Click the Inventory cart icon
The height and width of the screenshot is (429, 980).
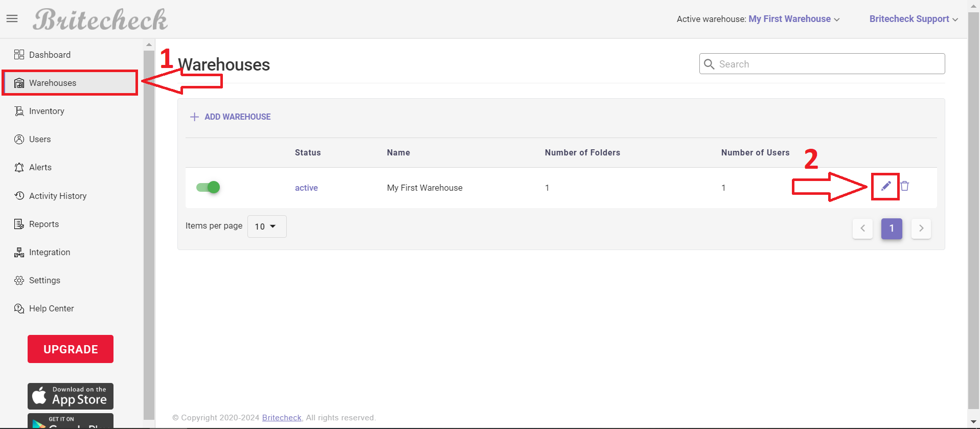[19, 111]
